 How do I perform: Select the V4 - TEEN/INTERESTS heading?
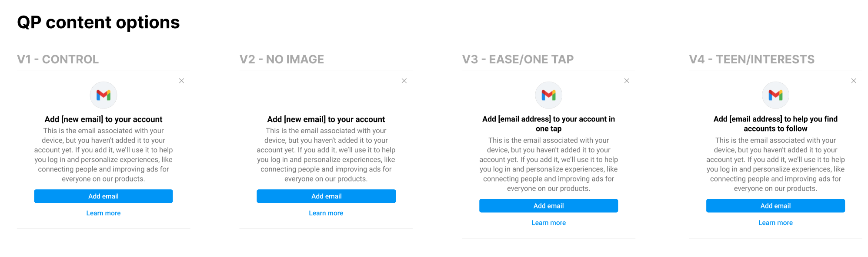pos(752,59)
